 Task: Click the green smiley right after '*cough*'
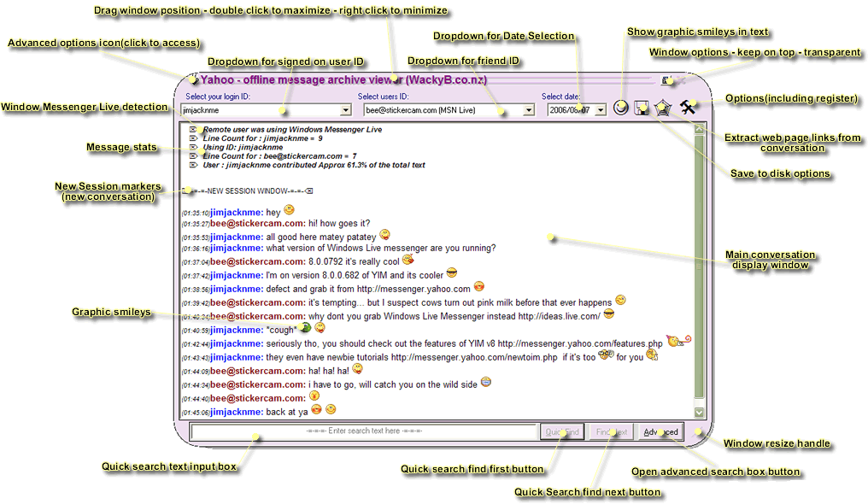click(305, 327)
